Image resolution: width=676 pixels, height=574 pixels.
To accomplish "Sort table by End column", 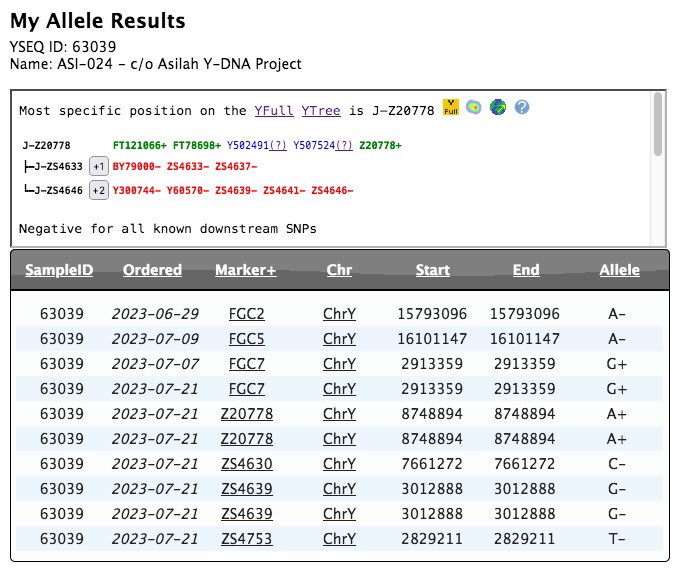I will (526, 270).
